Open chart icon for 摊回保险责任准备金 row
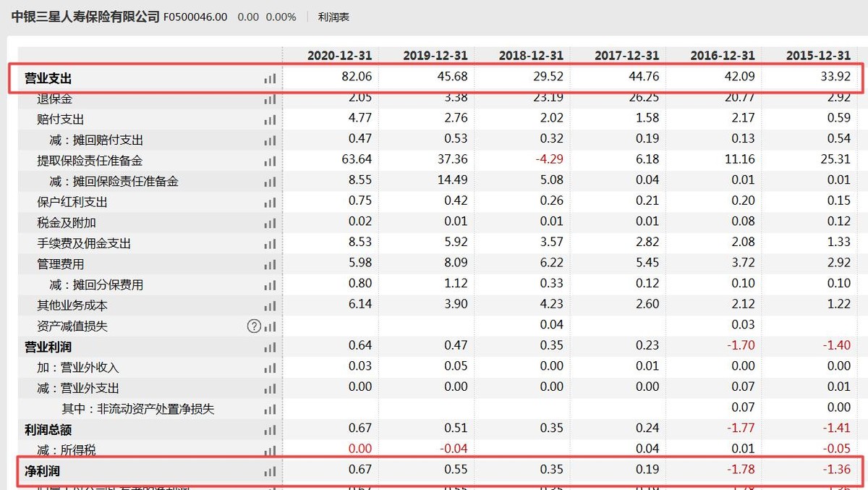Viewport: 868px width, 490px height. tap(270, 182)
